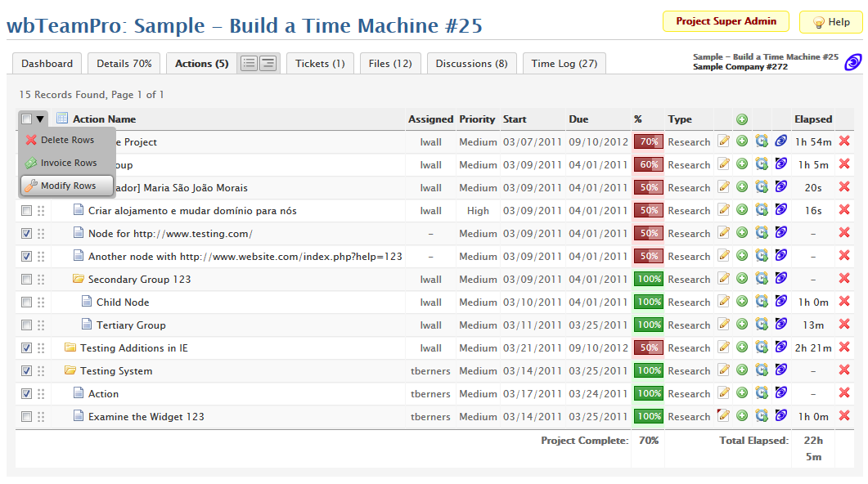Delete the row with 2h 21m elapsed
Screen dimensions: 868x484
pos(844,347)
